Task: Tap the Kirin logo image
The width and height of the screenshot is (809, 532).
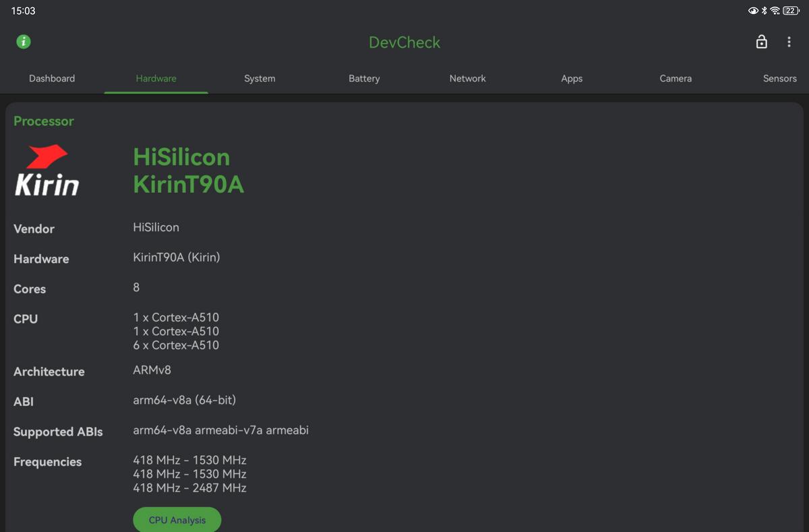Action: tap(47, 171)
